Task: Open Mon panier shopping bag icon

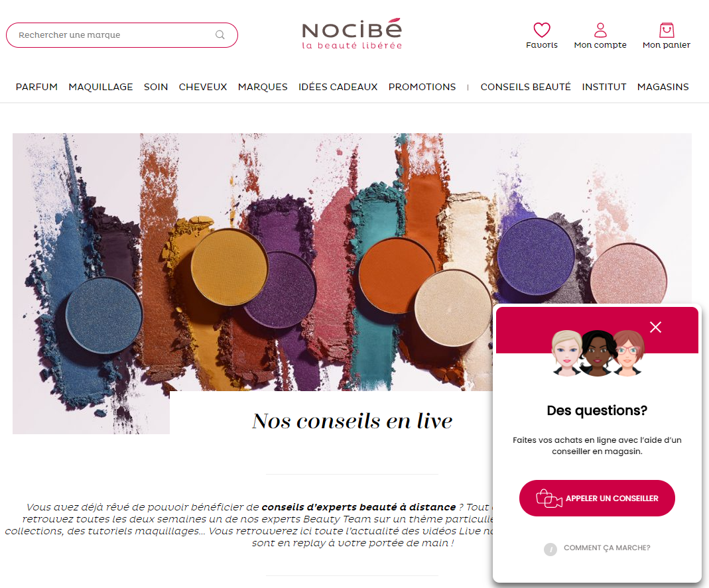Action: pos(667,30)
